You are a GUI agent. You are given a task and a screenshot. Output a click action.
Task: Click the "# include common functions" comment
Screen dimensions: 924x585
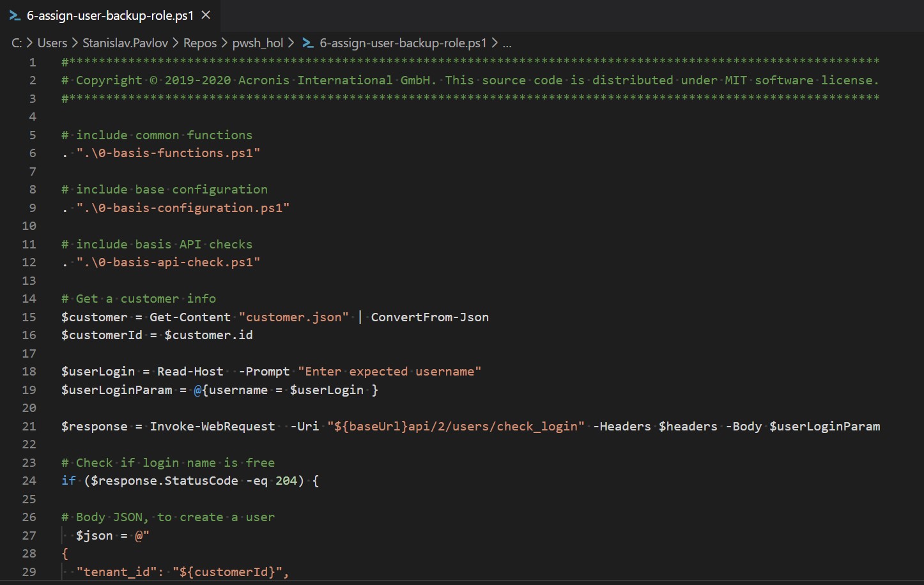[157, 135]
